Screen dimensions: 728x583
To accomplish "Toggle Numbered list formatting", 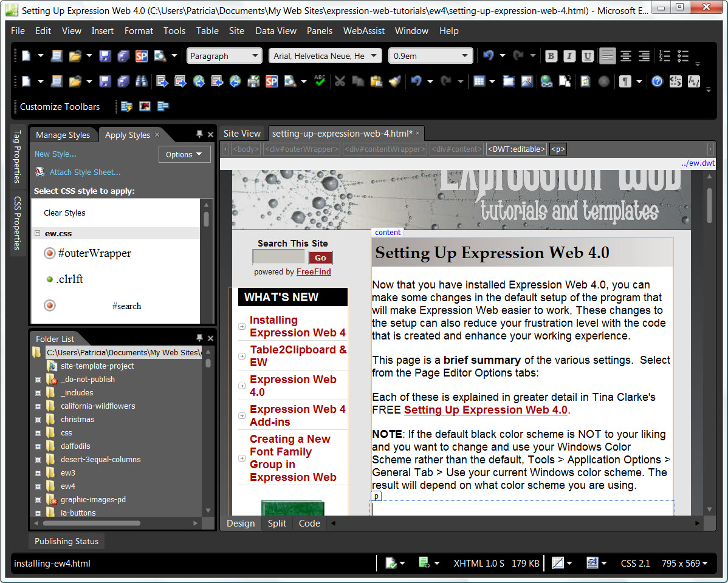I will [665, 56].
